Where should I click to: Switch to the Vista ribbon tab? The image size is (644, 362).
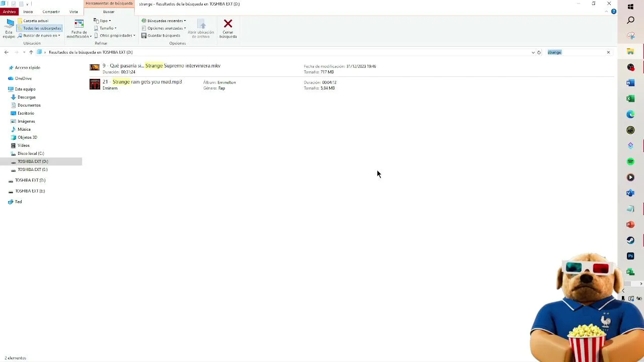(73, 12)
